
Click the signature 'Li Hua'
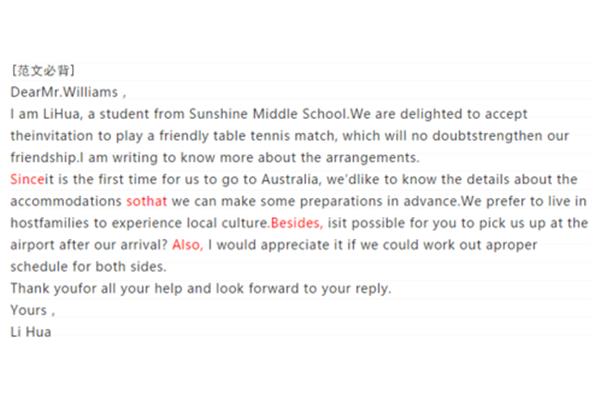(31, 332)
